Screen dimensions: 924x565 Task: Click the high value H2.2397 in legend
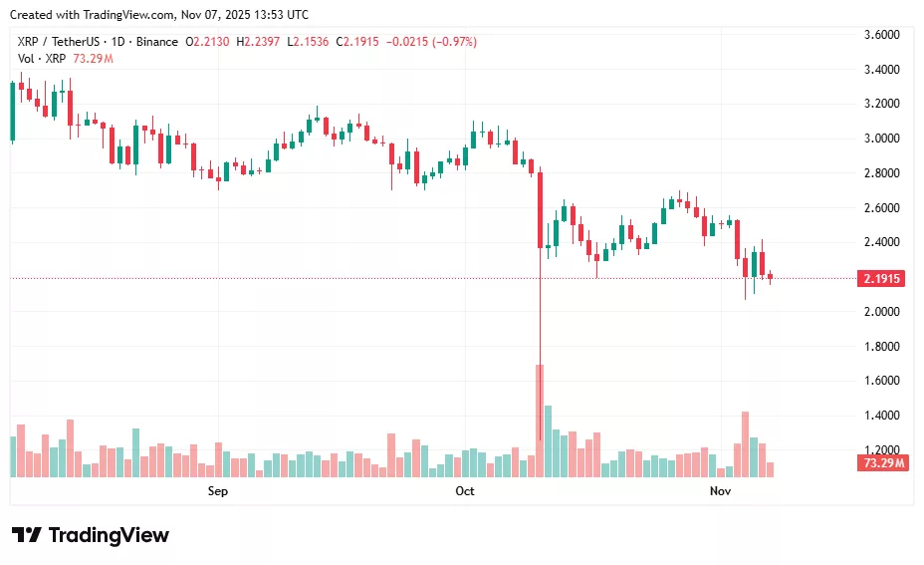[x=256, y=42]
